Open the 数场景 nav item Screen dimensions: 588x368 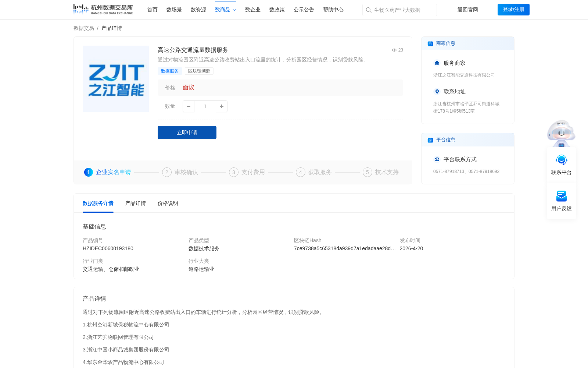pos(174,10)
